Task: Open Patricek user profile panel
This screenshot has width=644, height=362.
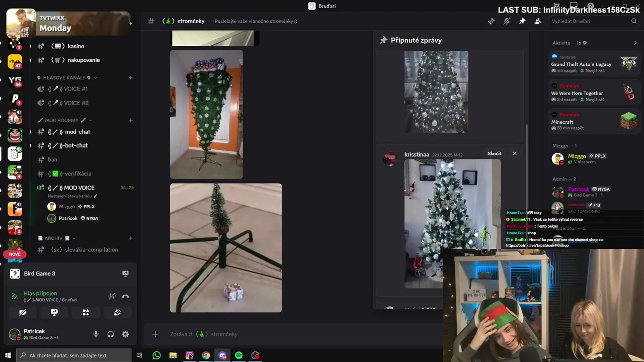Action: [x=45, y=334]
